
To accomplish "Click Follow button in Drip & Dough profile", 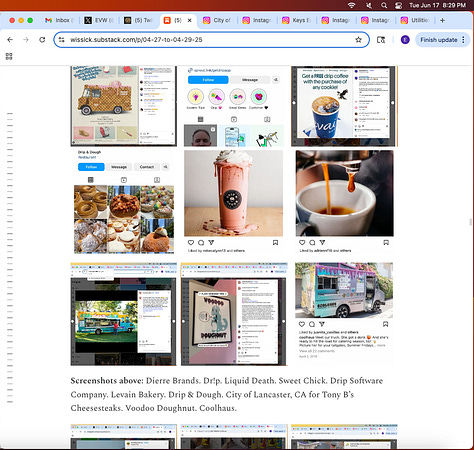I will point(91,167).
